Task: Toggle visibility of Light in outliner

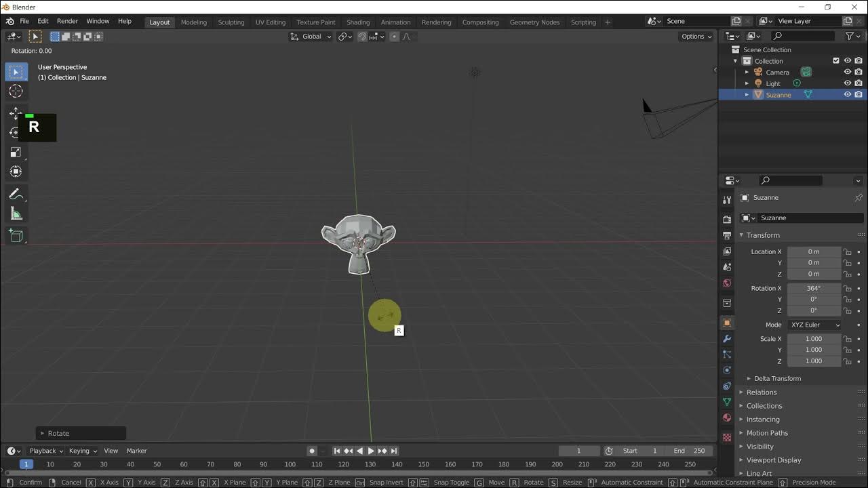Action: pos(847,83)
